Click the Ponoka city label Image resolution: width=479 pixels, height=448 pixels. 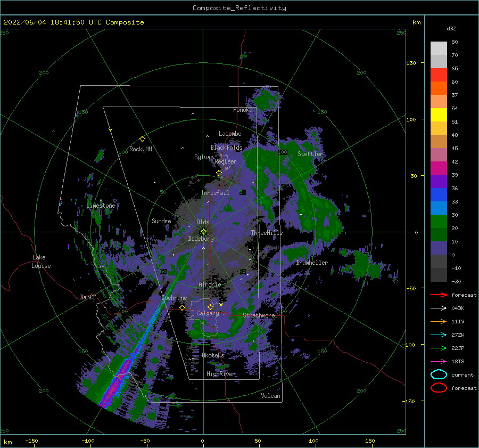coord(243,110)
